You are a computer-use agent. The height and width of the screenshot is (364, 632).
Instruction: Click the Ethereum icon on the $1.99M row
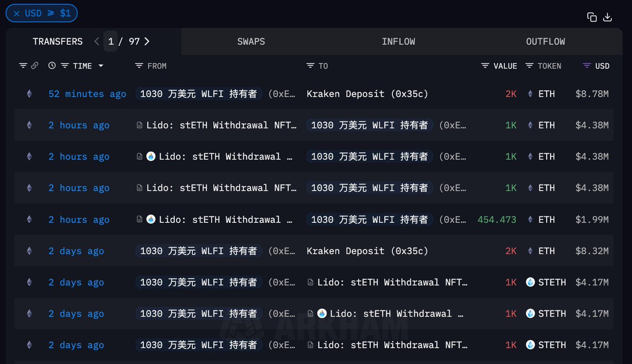(29, 220)
